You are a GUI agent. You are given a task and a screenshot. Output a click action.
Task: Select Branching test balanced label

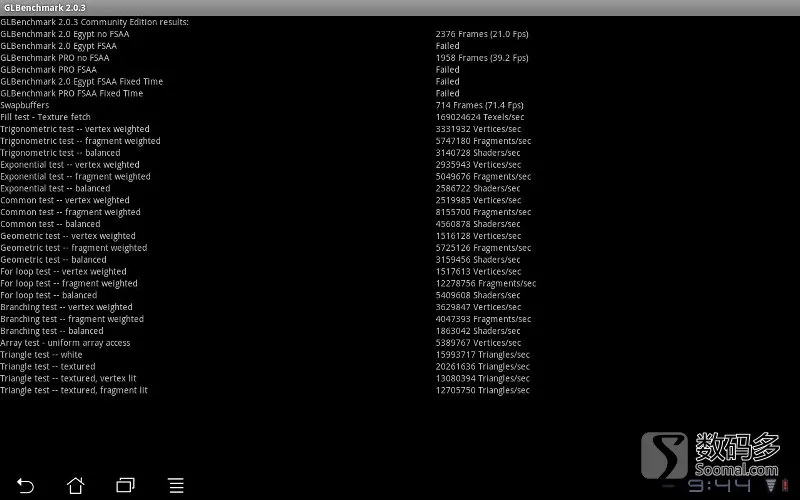[52, 331]
